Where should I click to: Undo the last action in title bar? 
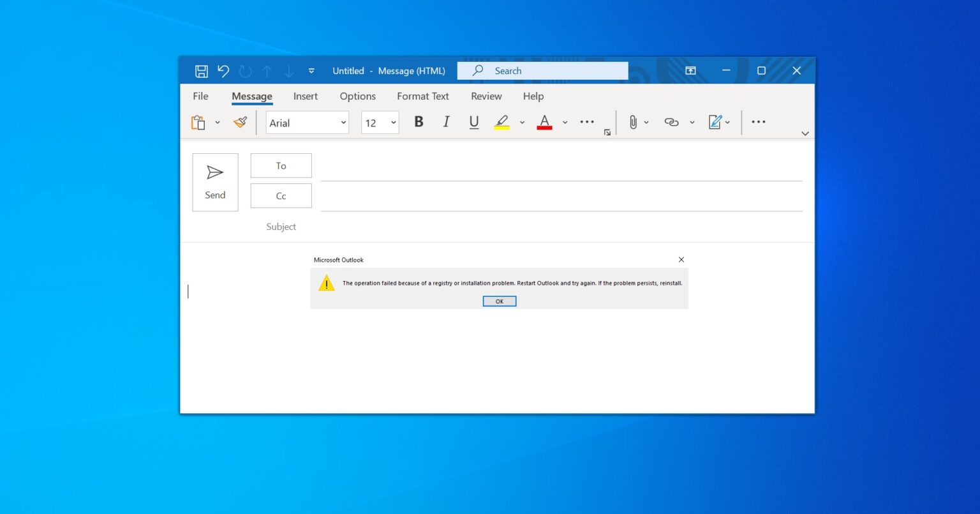[x=223, y=71]
